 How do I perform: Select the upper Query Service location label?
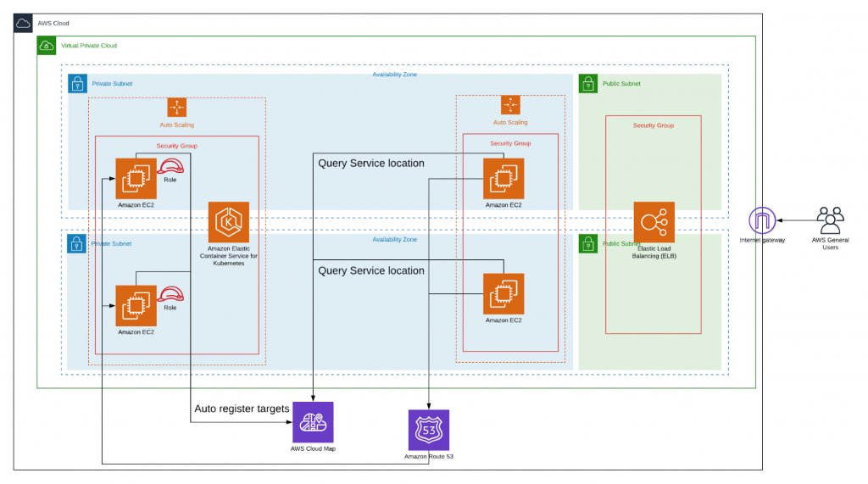point(371,164)
